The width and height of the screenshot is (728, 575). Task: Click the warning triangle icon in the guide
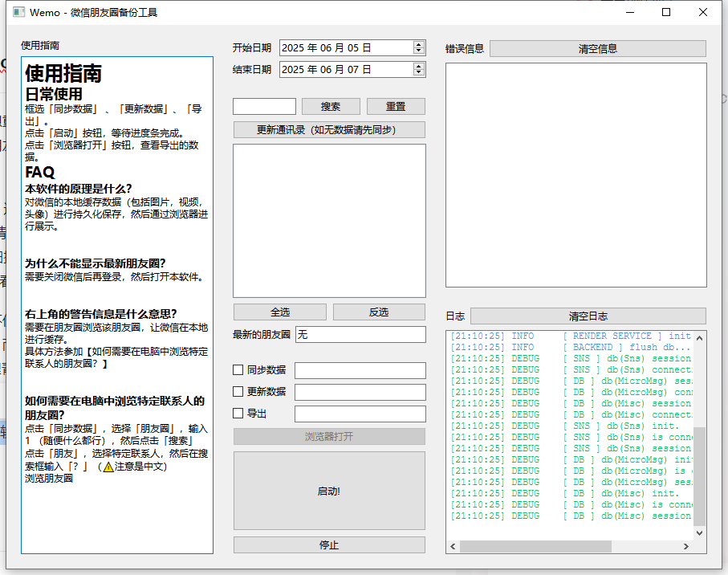coord(108,467)
